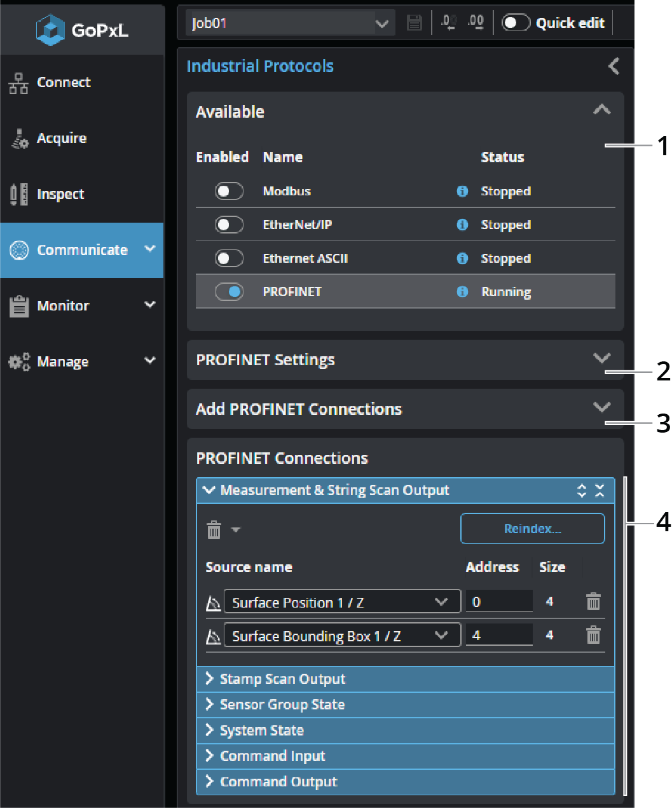
Task: Click the save job icon
Action: [415, 24]
